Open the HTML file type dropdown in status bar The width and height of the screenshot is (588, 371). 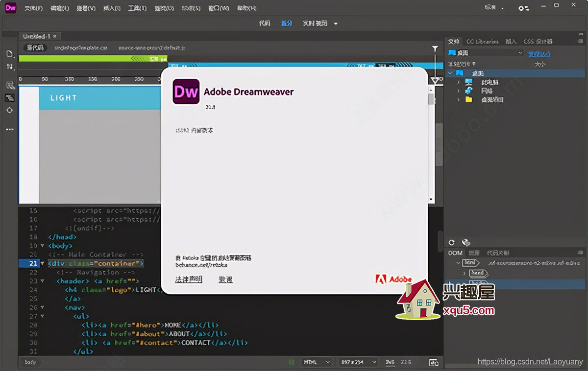(x=318, y=362)
